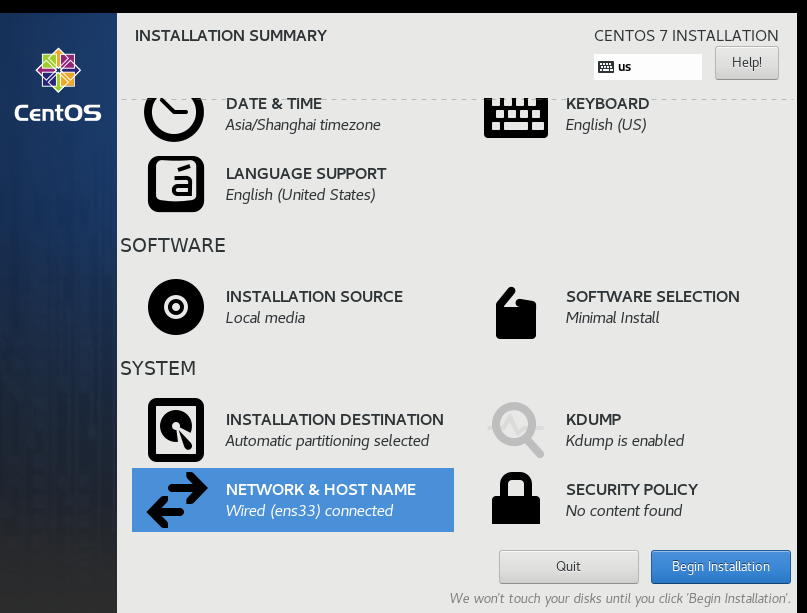Click the 'No content found' text

(x=624, y=511)
